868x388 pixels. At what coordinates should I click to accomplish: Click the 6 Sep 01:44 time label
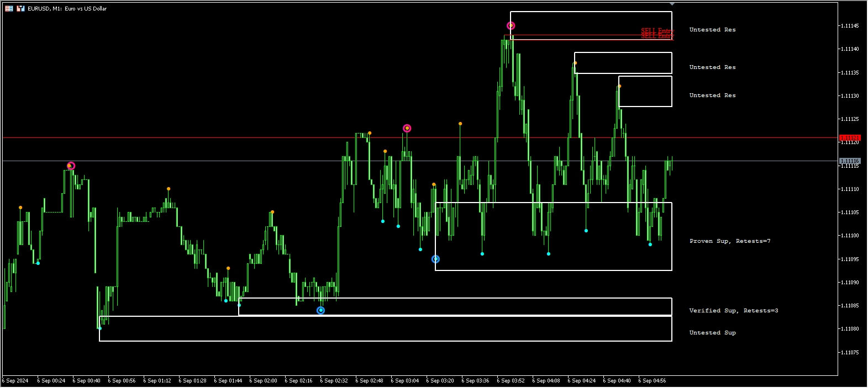click(228, 381)
